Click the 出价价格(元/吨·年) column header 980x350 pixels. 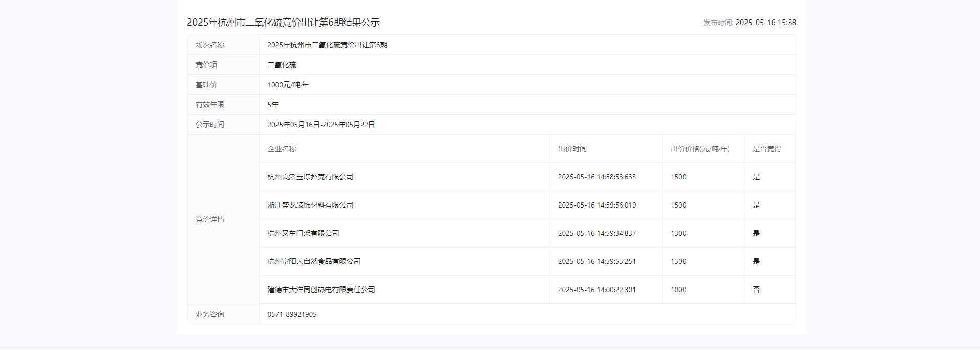(700, 149)
